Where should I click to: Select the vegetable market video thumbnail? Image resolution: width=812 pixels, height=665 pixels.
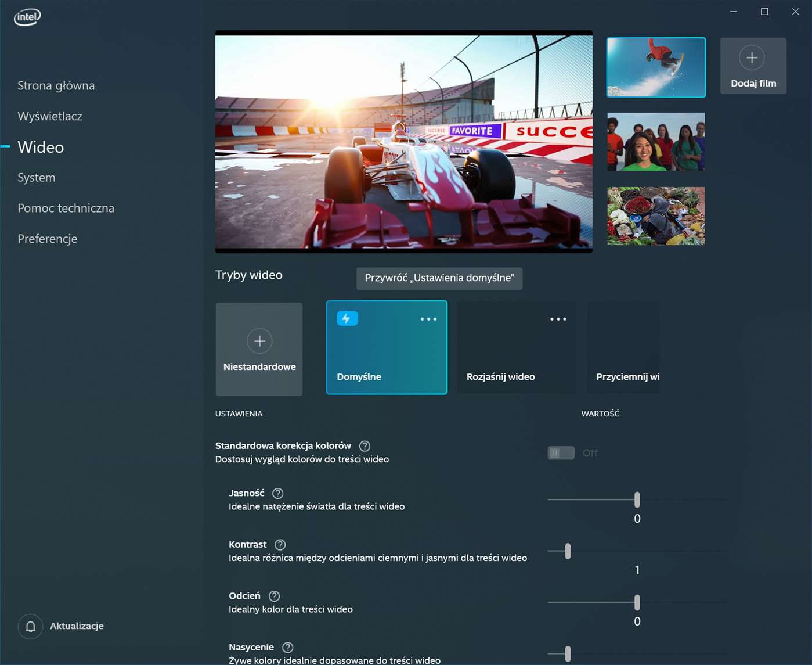[x=656, y=216]
